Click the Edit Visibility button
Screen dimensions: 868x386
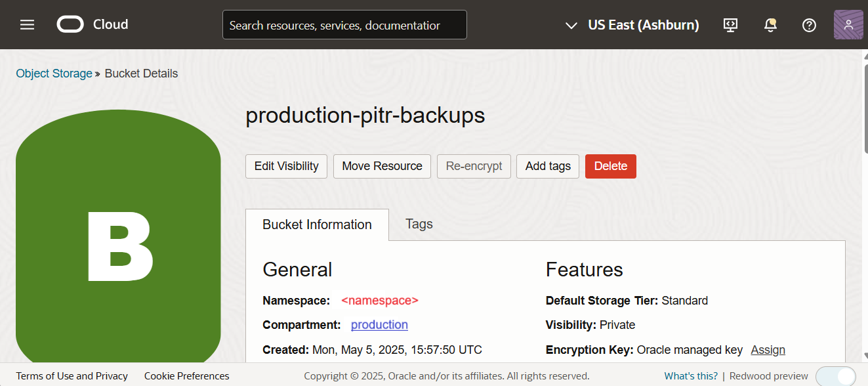286,166
